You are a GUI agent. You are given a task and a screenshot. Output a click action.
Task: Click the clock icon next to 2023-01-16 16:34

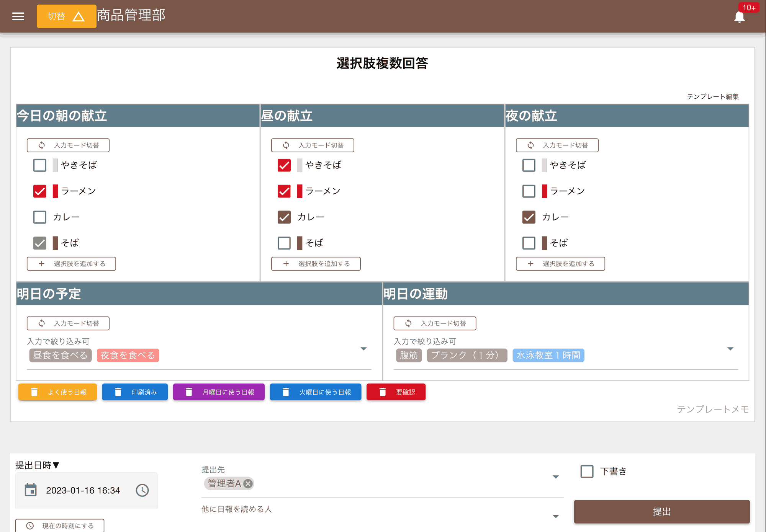coord(142,490)
